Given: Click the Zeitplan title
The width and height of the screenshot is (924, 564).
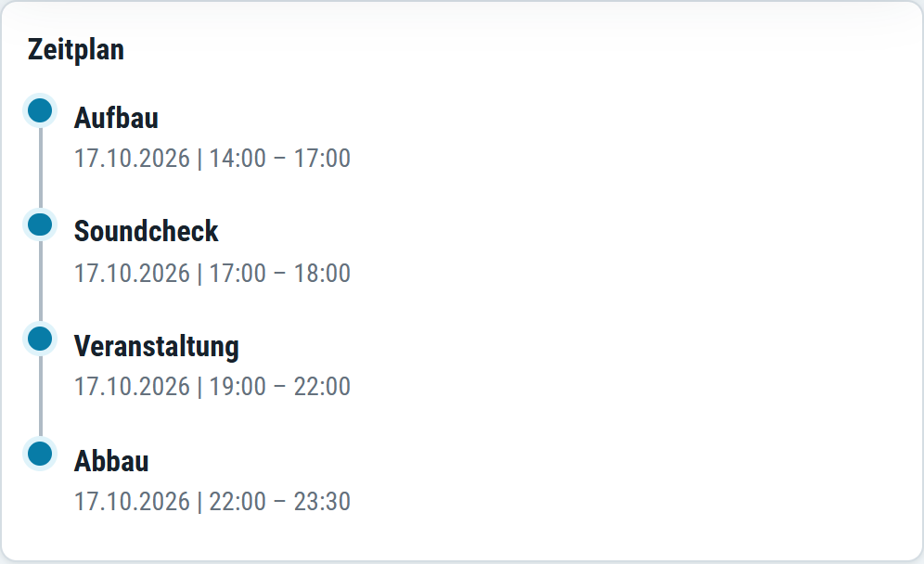Looking at the screenshot, I should click(76, 49).
